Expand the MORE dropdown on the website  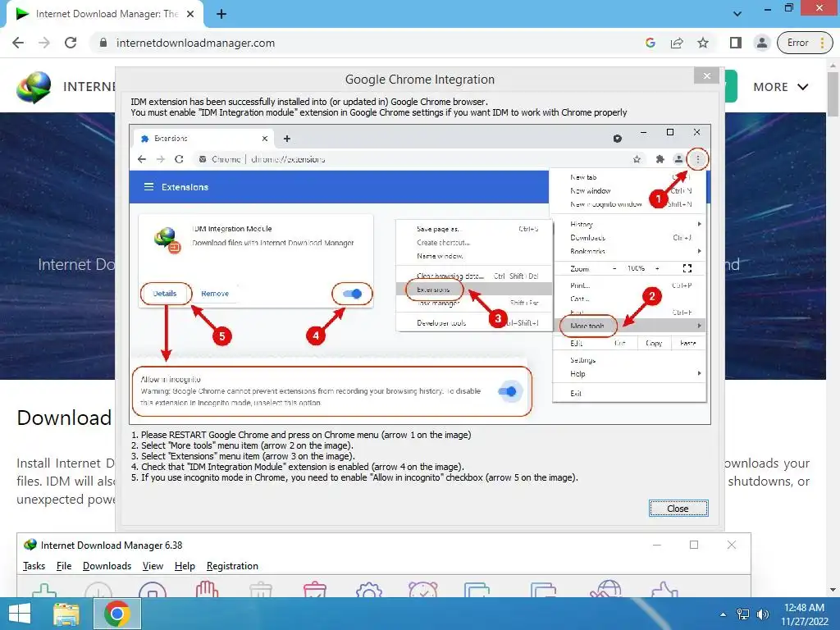coord(781,87)
